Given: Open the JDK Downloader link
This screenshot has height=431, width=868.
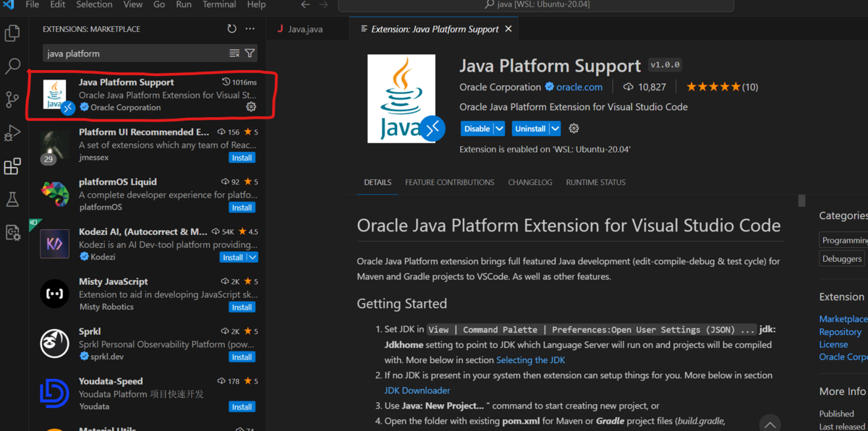Looking at the screenshot, I should [417, 391].
